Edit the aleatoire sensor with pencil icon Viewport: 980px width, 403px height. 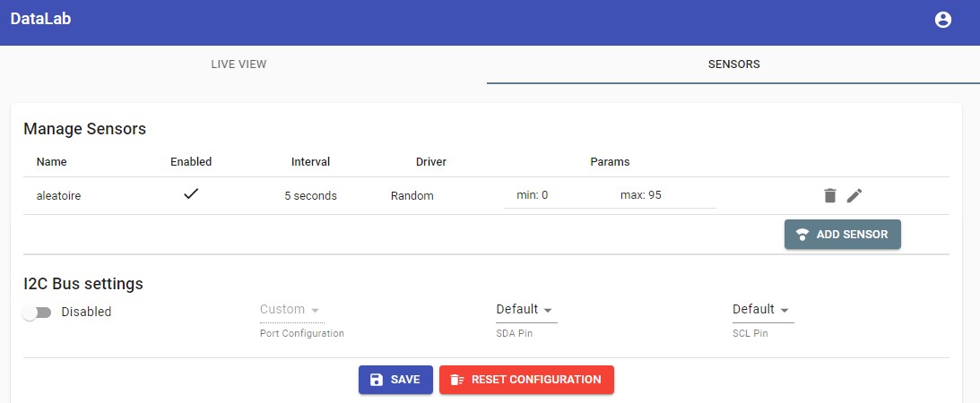(x=854, y=195)
